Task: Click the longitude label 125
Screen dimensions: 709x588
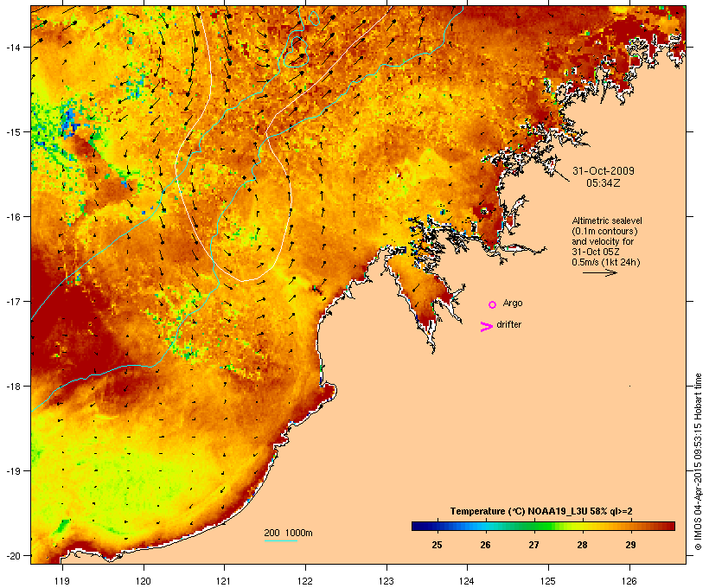Action: click(548, 581)
